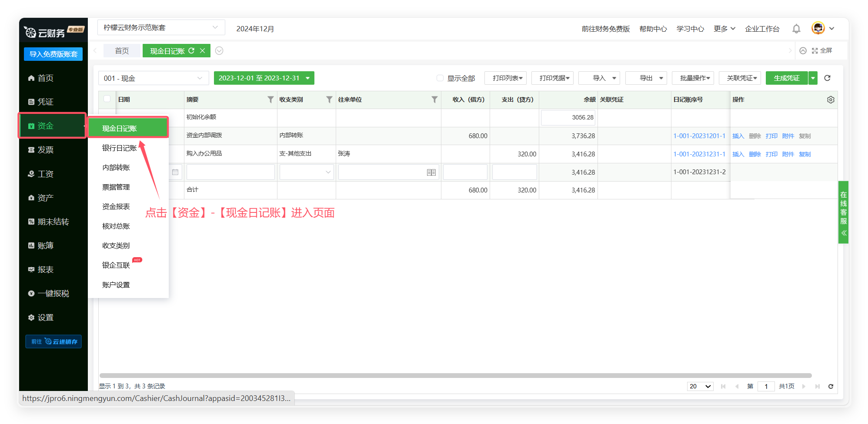Open the 20 per page size dropdown

pos(700,386)
